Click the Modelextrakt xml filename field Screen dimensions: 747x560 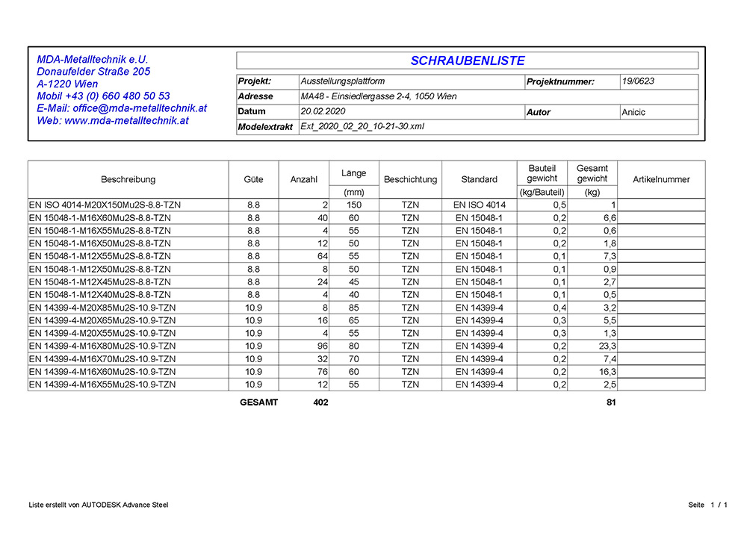click(498, 127)
